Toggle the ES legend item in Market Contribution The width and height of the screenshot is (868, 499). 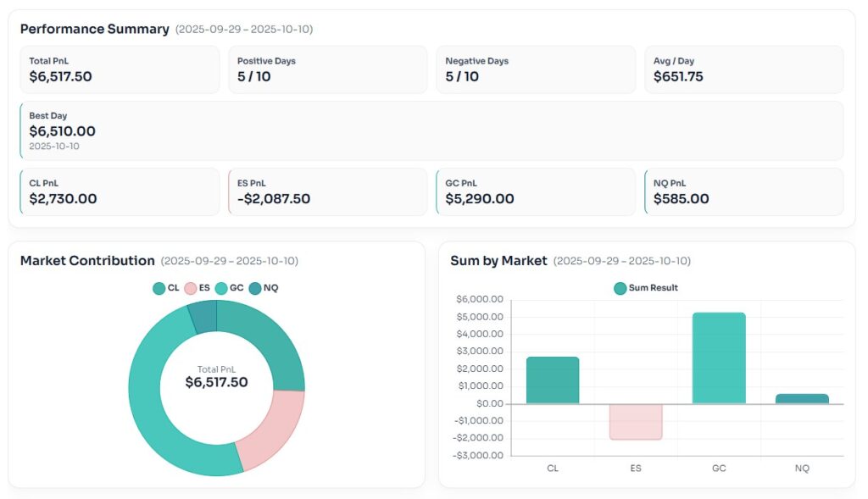[198, 288]
